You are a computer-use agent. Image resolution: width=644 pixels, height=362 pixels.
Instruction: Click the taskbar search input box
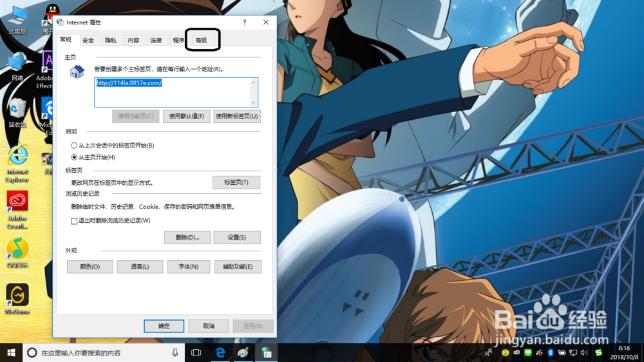102,352
